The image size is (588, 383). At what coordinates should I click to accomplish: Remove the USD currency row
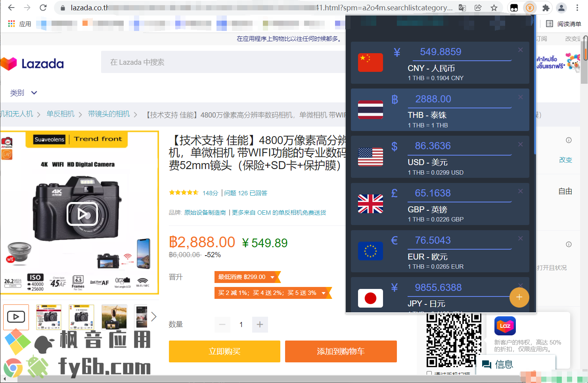coord(521,144)
